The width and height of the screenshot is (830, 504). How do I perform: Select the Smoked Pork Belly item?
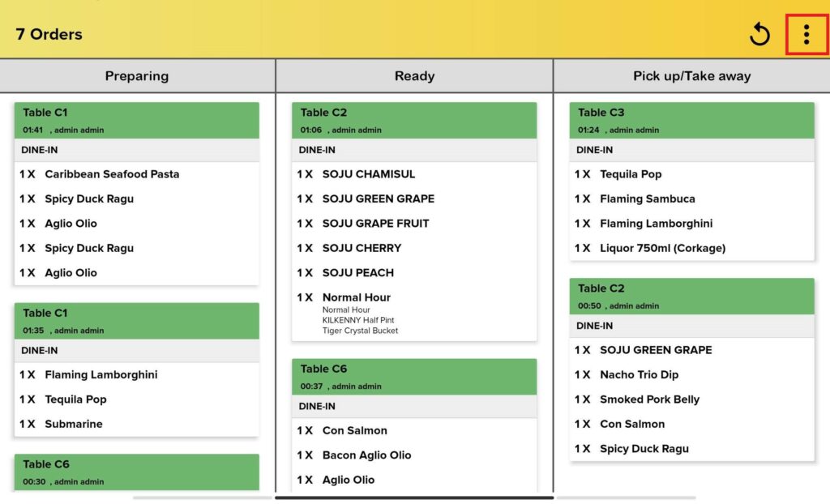(x=649, y=399)
